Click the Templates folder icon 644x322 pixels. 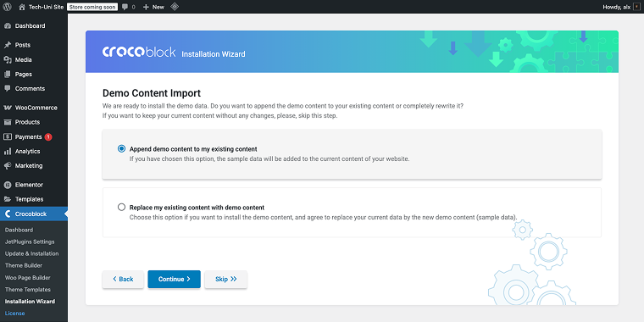pyautogui.click(x=8, y=199)
